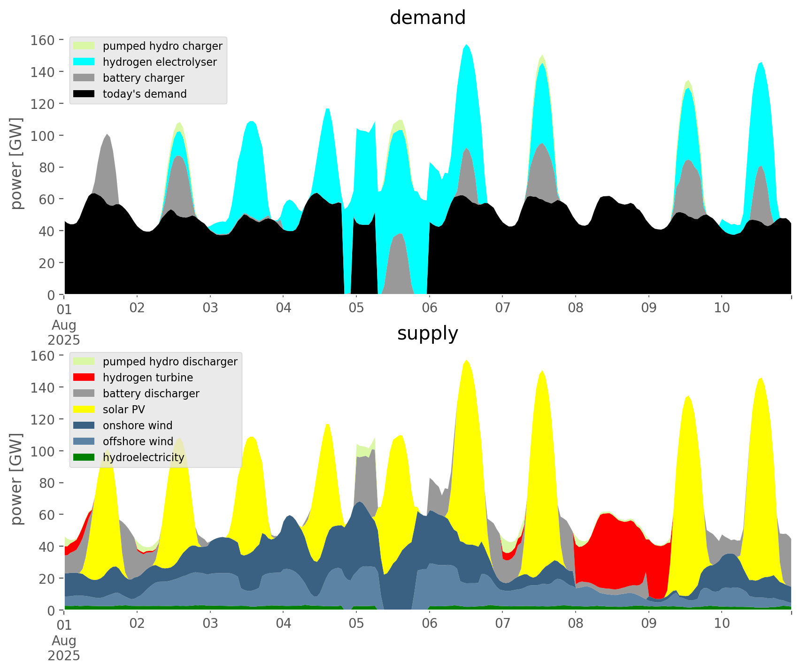Click the hydrogen electrolyser legend text
This screenshot has height=672, width=801.
coord(160,62)
